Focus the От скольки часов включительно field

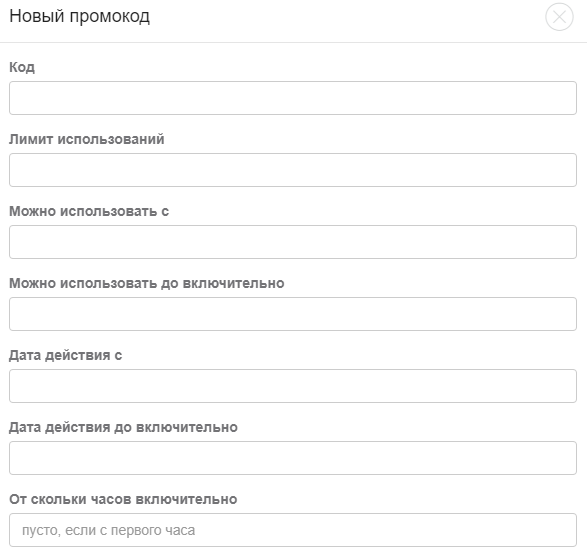click(x=293, y=530)
